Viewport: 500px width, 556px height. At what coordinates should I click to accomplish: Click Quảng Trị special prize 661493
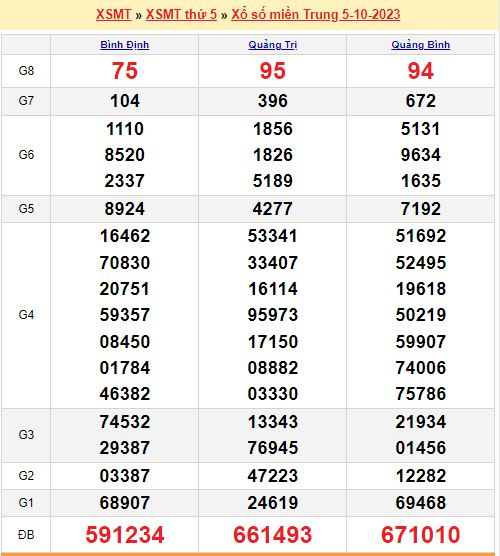273,535
